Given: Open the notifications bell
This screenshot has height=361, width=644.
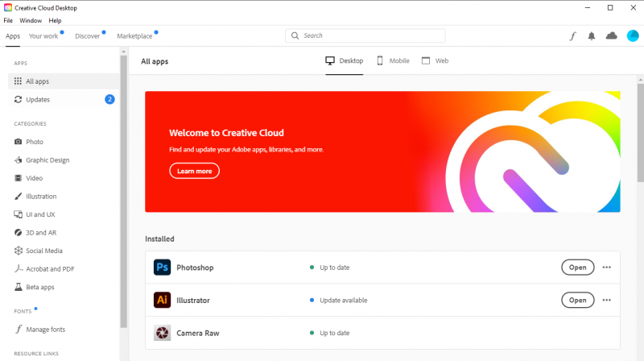Looking at the screenshot, I should click(x=592, y=36).
